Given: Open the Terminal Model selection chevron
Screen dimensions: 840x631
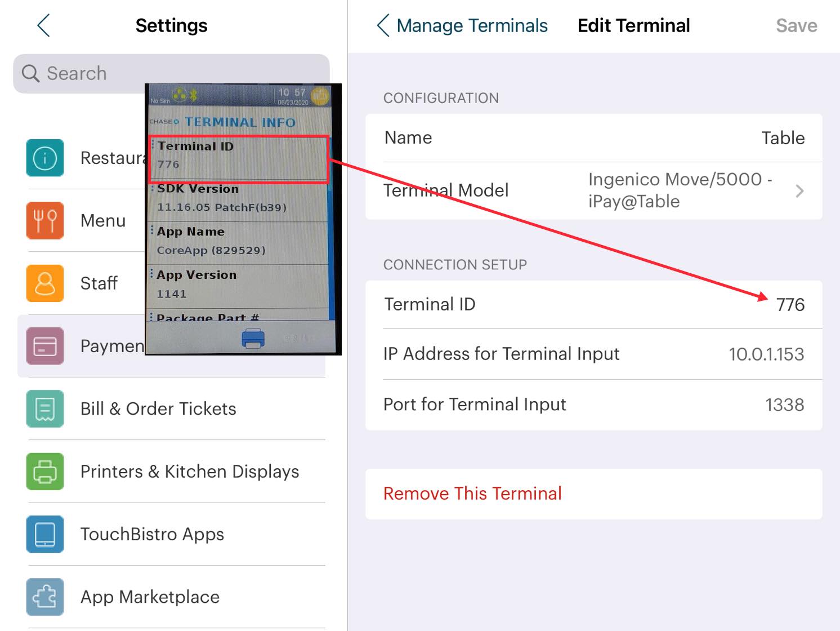Looking at the screenshot, I should coord(799,191).
